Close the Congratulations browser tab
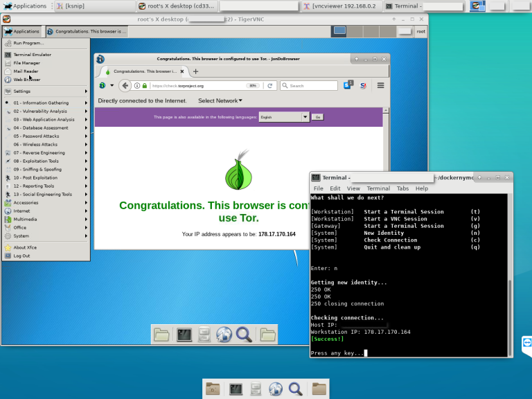The height and width of the screenshot is (399, 532). coord(182,71)
